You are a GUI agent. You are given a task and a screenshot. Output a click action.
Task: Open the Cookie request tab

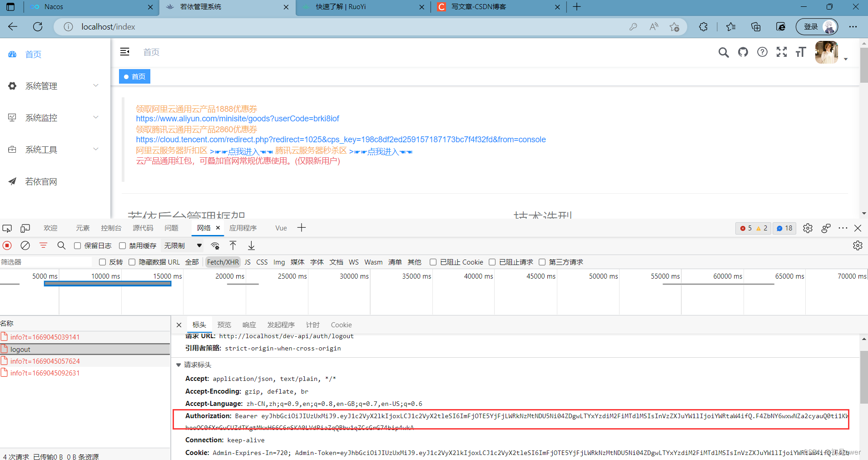341,325
